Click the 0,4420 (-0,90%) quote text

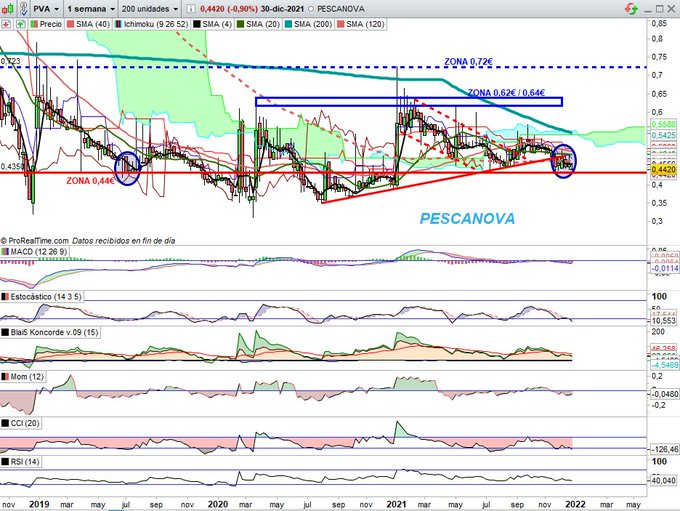tap(229, 9)
